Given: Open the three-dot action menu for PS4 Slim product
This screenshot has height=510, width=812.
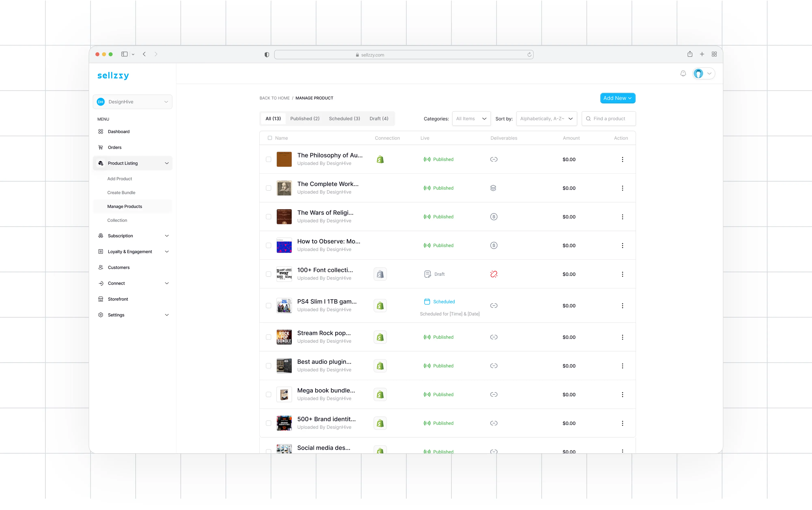Looking at the screenshot, I should pyautogui.click(x=622, y=306).
